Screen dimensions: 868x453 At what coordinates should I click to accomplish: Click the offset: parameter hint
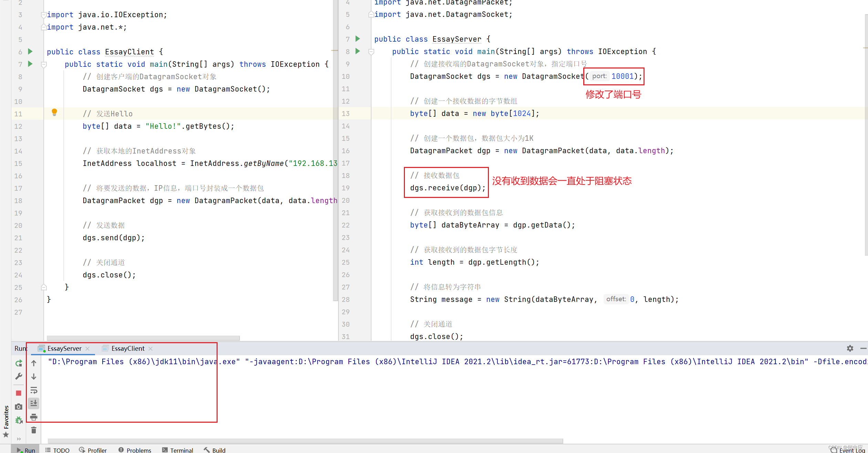[x=616, y=299]
